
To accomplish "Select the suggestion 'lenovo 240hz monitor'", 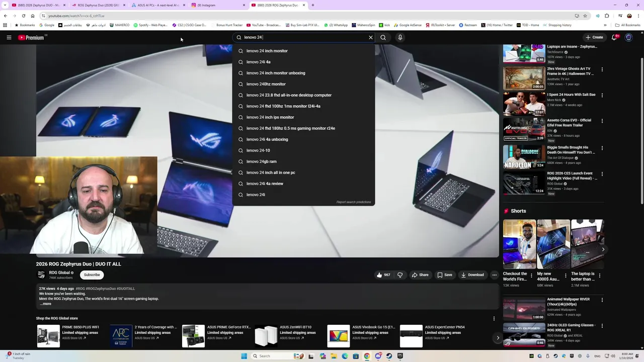I will coord(303,84).
